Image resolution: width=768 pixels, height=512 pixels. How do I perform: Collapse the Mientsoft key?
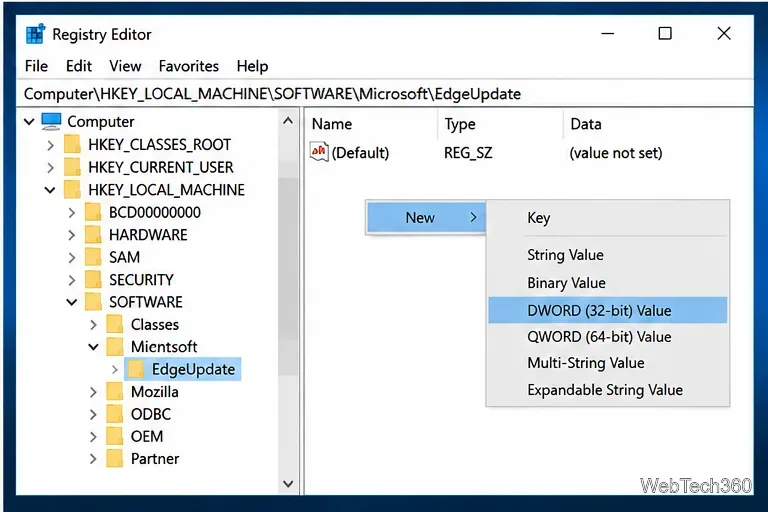point(93,347)
